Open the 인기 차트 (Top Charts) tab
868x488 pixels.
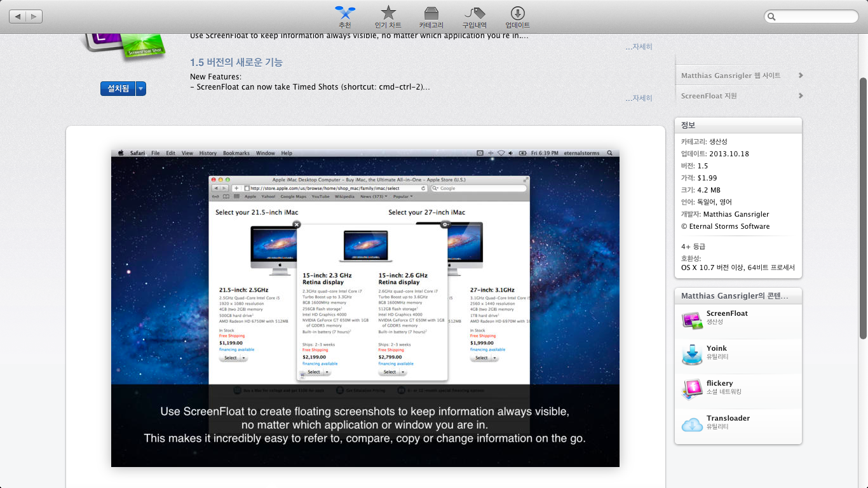[x=388, y=17]
